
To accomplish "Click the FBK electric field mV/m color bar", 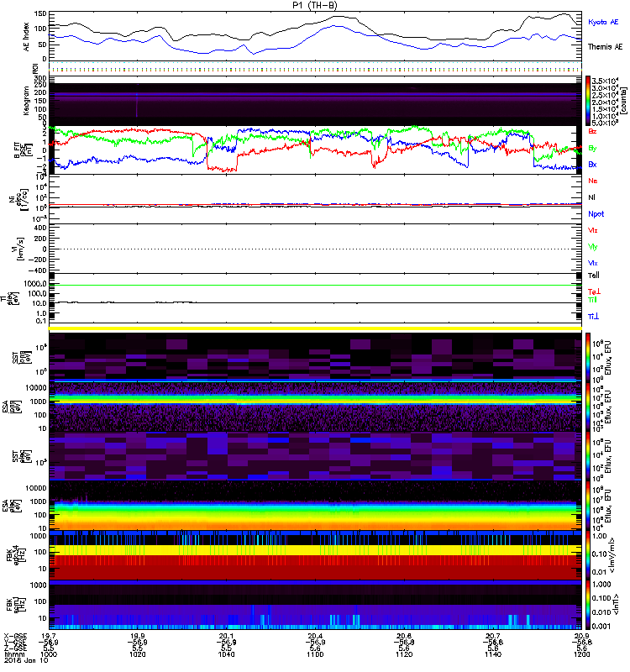I will [x=588, y=555].
